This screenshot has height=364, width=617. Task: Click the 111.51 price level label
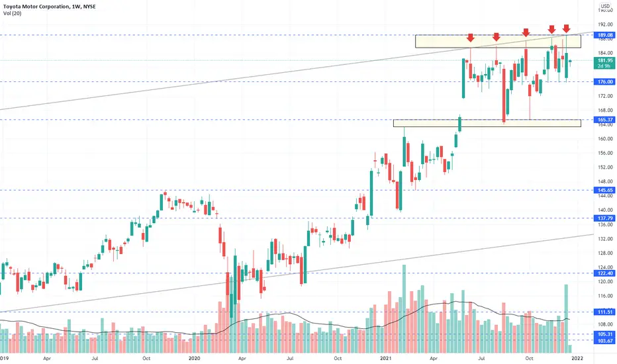pyautogui.click(x=605, y=312)
